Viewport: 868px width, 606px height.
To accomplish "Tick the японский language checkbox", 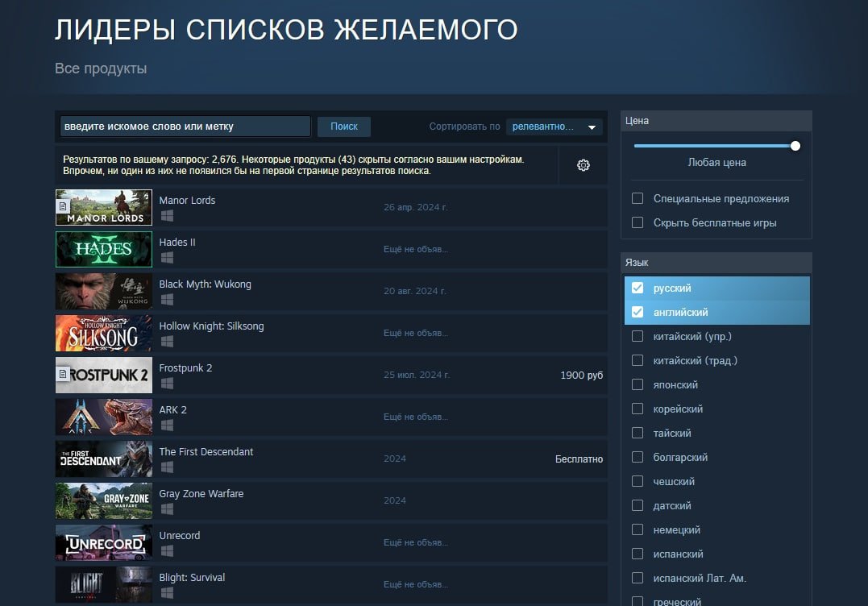I will coord(638,385).
